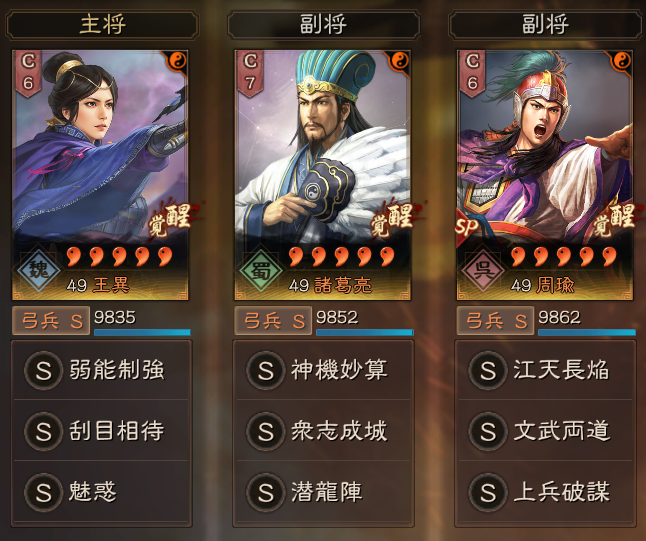Click the 蜀 faction emblem on 諸葛亮's card
646x541 pixels.
click(261, 269)
